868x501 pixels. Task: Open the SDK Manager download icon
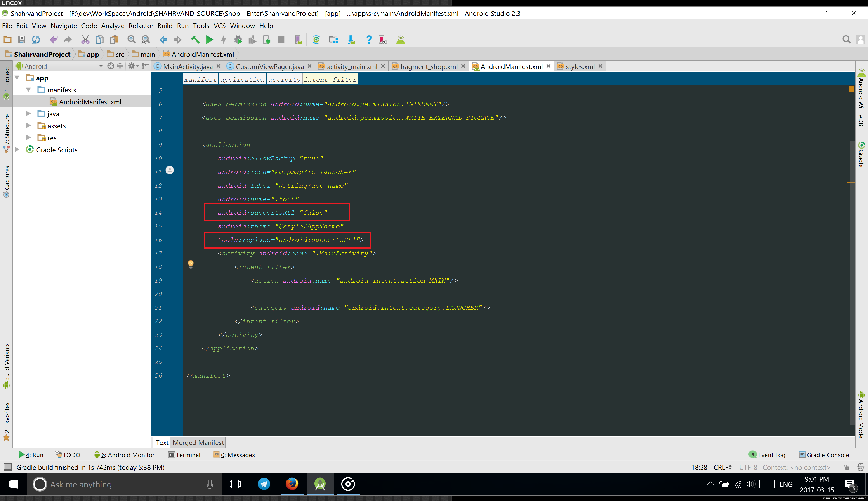[351, 40]
